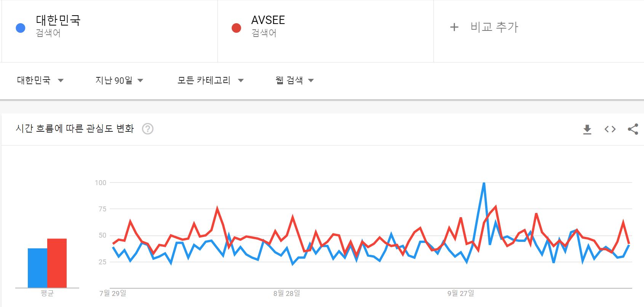Image resolution: width=644 pixels, height=307 pixels.
Task: Click the blue dot beside 대한민국
Action: [x=21, y=28]
